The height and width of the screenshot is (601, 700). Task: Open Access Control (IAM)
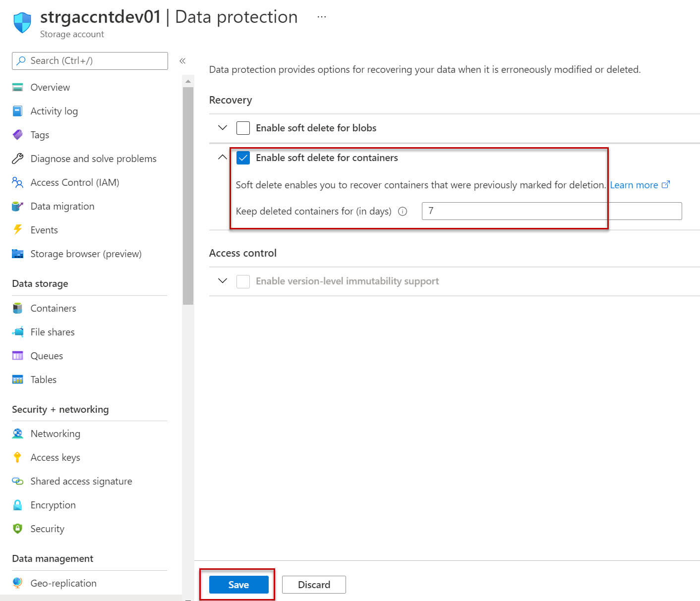(x=75, y=182)
